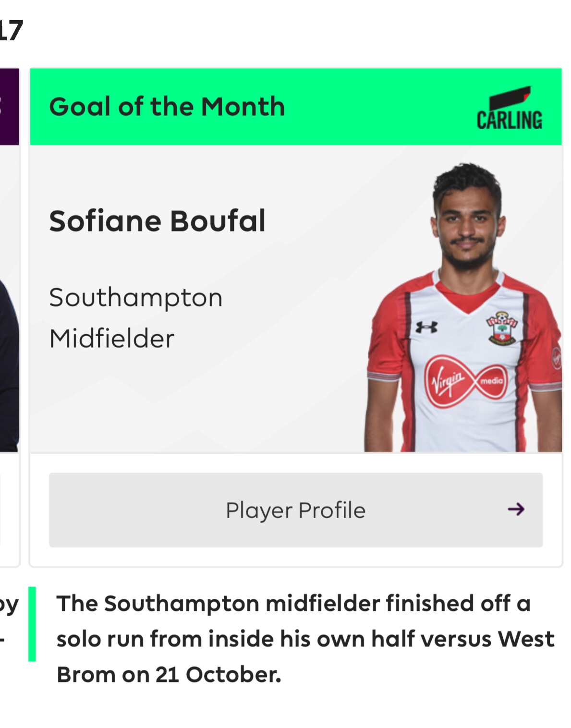
Task: Click the small Virgin logo on shirt sleeve
Action: [557, 358]
